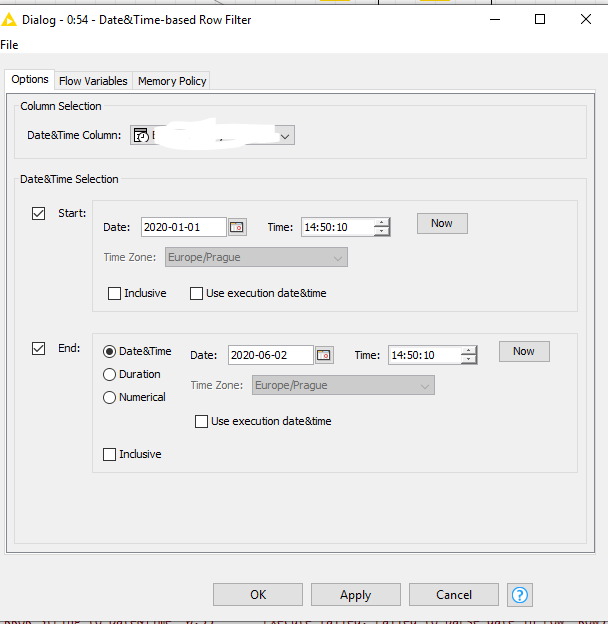Increase Start time with up spinner arrow
This screenshot has height=624, width=608.
381,222
